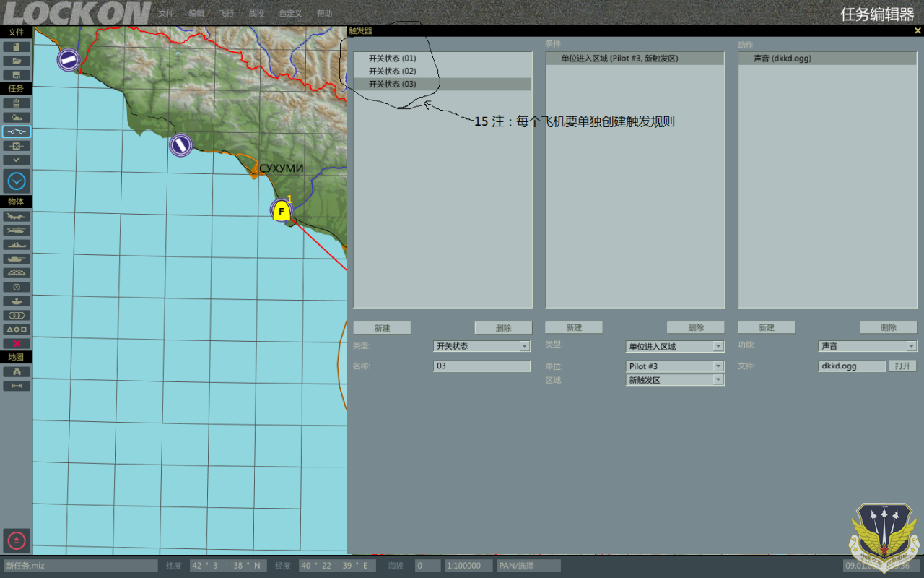Image resolution: width=924 pixels, height=578 pixels.
Task: Click the 打开 button to browse sound file
Action: 902,366
